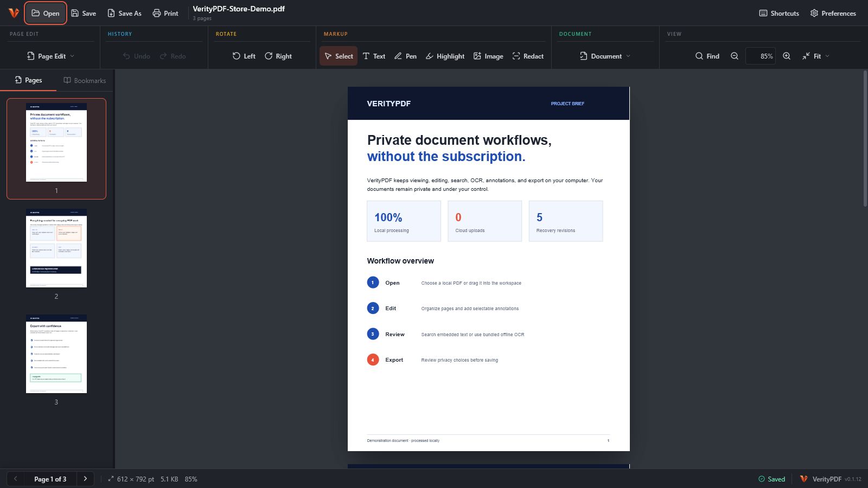Choose the Redact tool

point(528,56)
